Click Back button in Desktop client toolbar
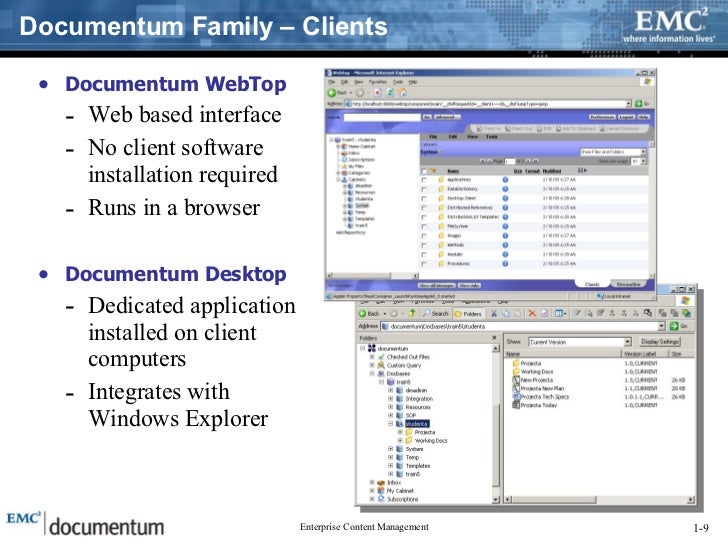The image size is (728, 546). 370,314
